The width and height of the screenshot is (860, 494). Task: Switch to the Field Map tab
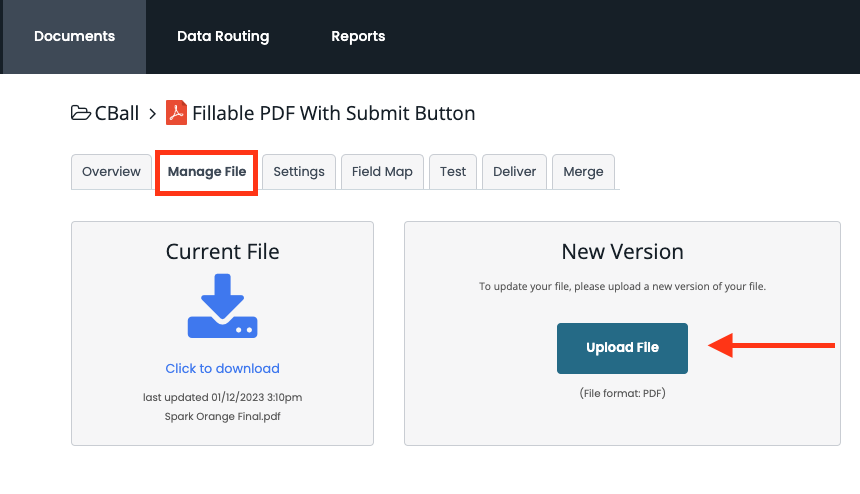[382, 171]
